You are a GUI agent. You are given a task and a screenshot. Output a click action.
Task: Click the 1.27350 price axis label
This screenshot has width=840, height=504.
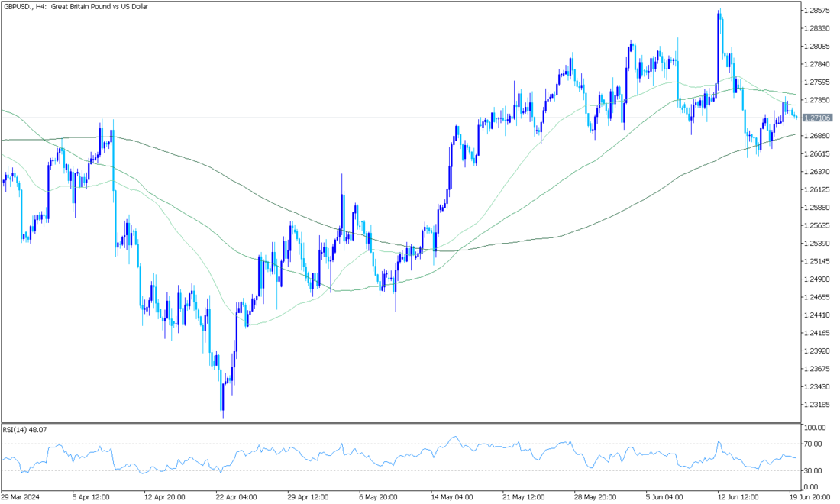click(x=818, y=100)
